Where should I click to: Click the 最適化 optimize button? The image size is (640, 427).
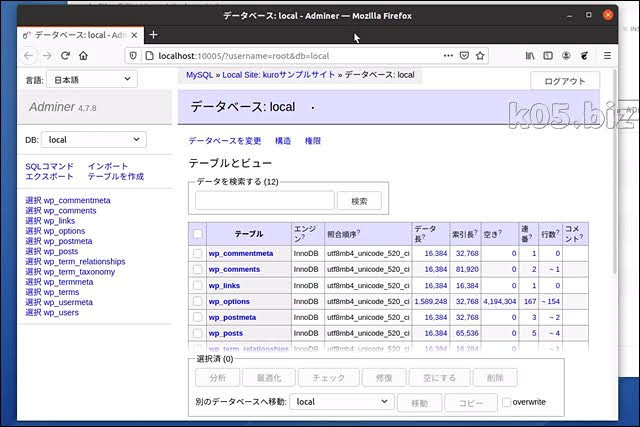click(x=269, y=378)
